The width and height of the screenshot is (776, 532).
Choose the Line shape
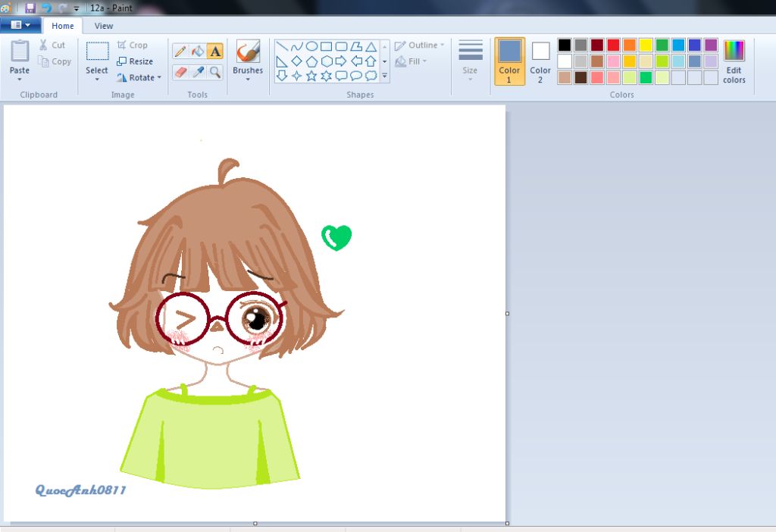pyautogui.click(x=282, y=46)
